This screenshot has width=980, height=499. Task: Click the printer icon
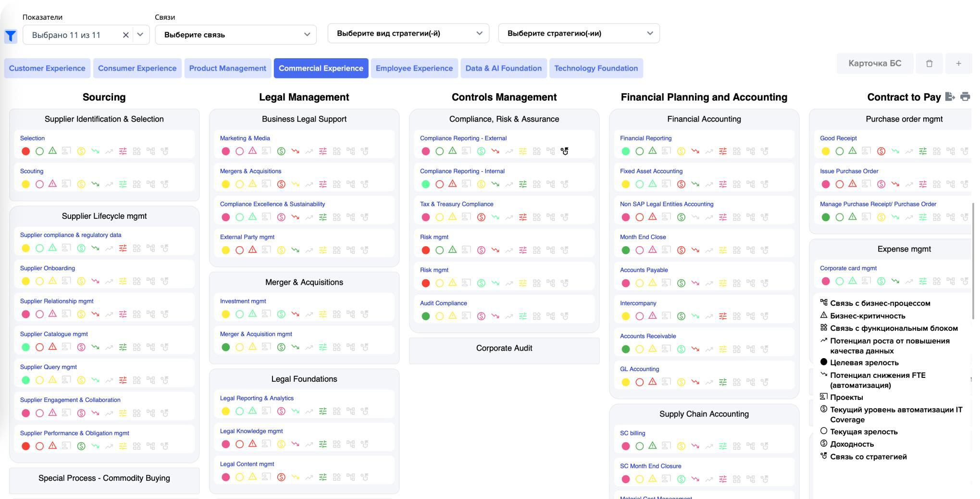click(965, 97)
